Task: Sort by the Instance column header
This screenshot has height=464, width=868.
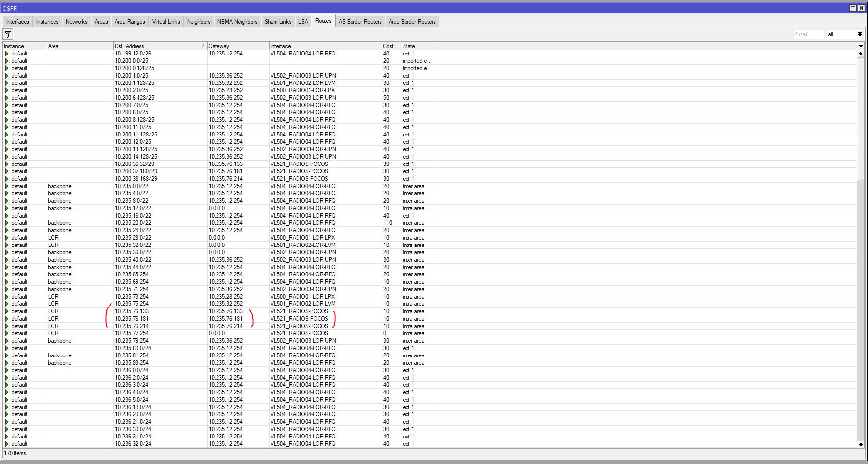Action: pos(25,46)
